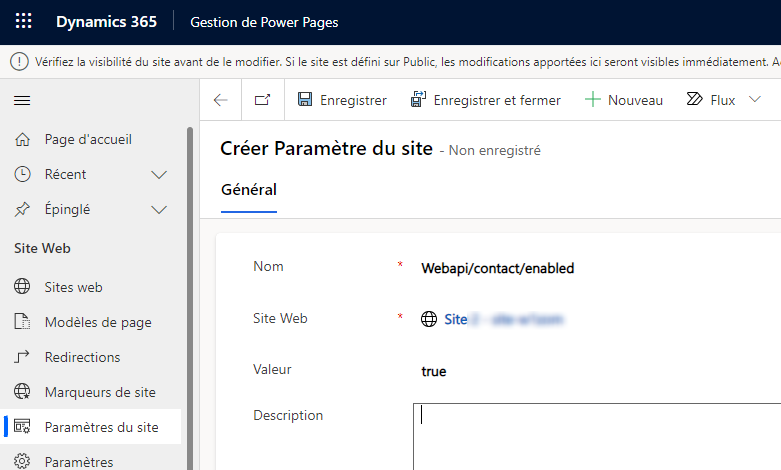Viewport: 781px width, 470px height.
Task: Click the globe icon in Site Web field
Action: tap(429, 319)
